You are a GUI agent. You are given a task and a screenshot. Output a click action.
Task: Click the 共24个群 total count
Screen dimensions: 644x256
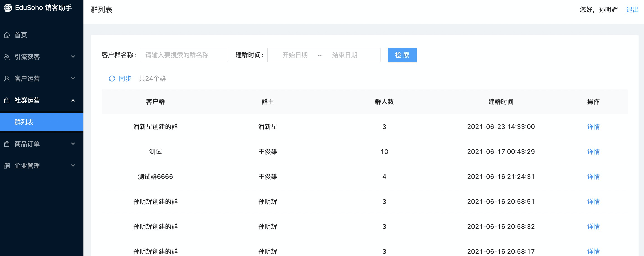pyautogui.click(x=152, y=79)
